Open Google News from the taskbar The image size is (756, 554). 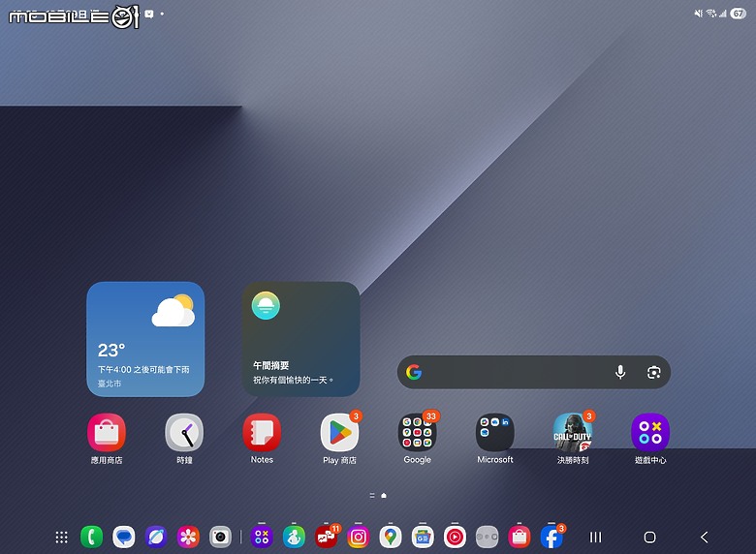(423, 537)
